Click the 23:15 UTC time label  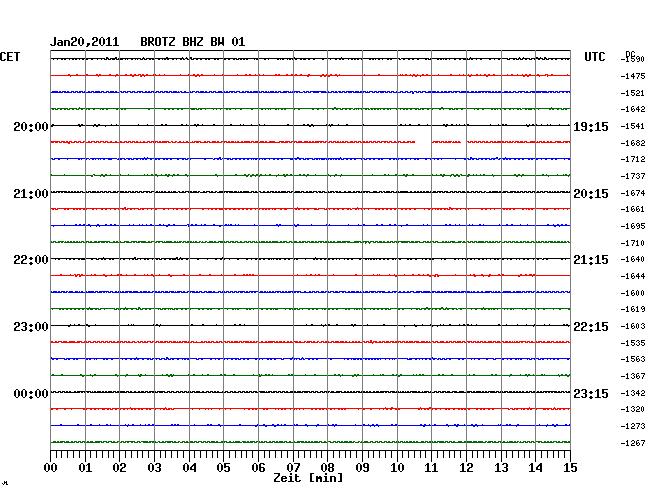590,393
